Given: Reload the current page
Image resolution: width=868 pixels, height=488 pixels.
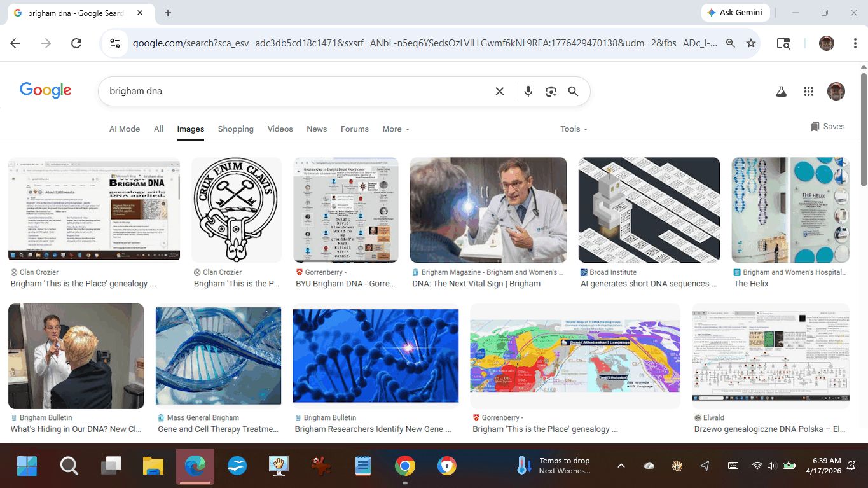Looking at the screenshot, I should coord(76,43).
